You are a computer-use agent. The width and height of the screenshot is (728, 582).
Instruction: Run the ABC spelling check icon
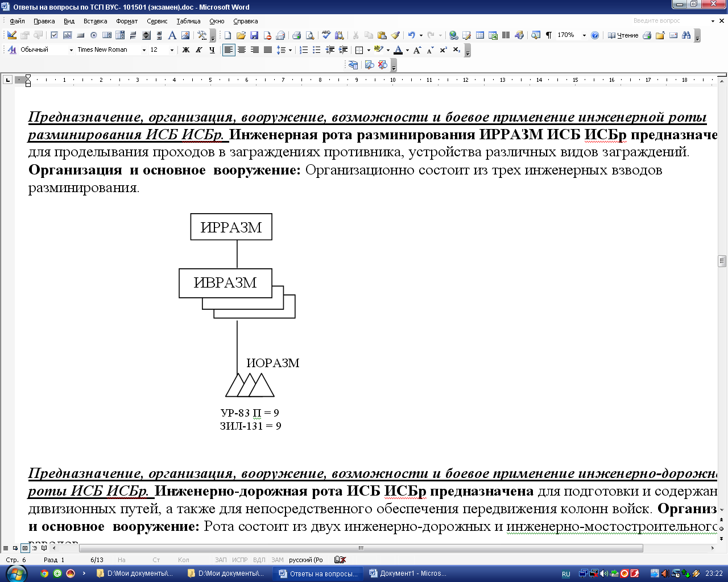pyautogui.click(x=326, y=35)
